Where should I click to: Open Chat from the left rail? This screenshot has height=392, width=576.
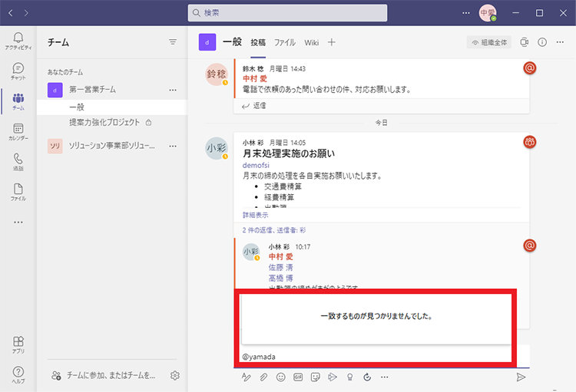click(x=18, y=71)
